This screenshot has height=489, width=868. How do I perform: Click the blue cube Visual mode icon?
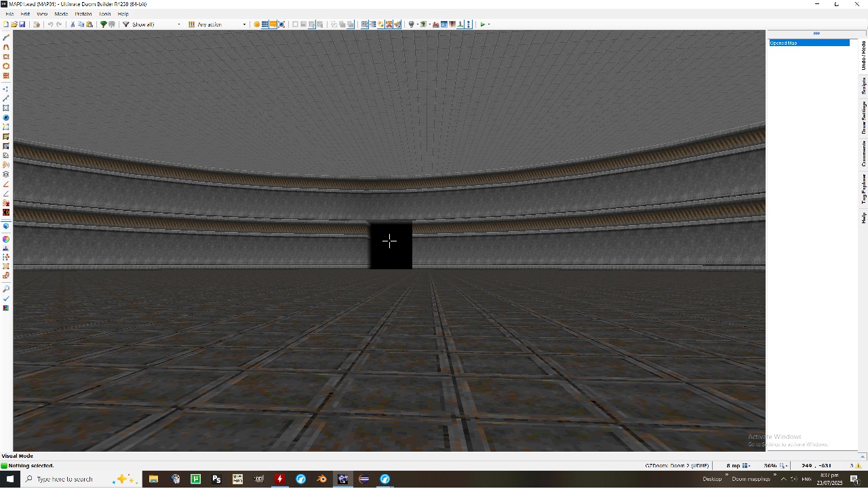(6, 226)
